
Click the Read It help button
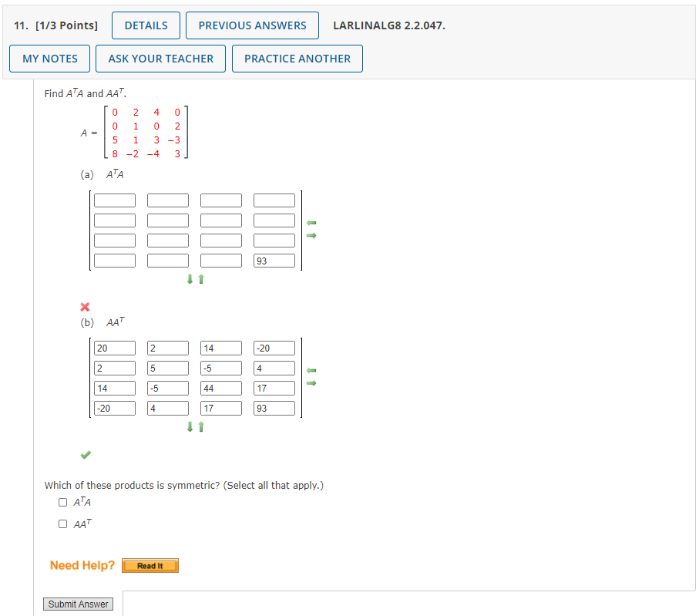click(150, 565)
